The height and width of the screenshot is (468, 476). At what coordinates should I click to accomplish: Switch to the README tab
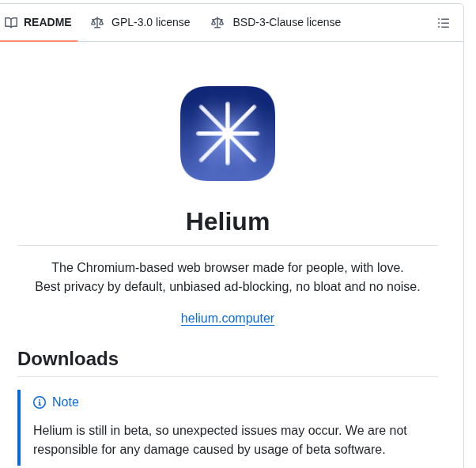[47, 22]
